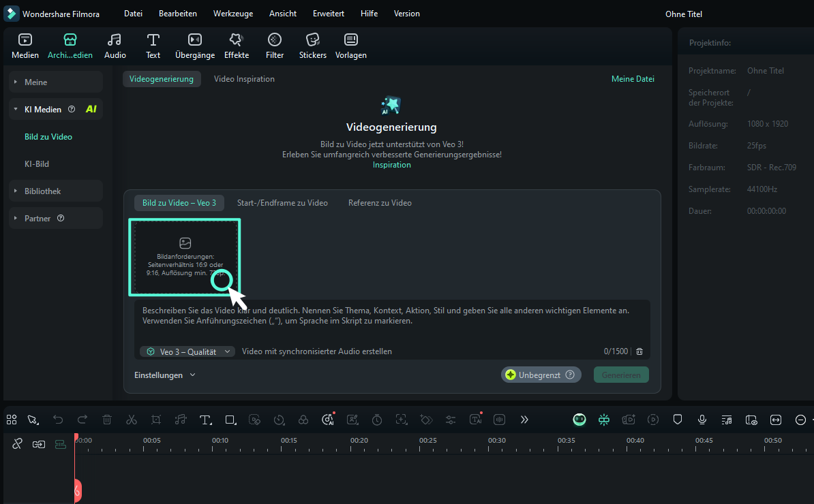Open the Bearbeiten menu
814x504 pixels.
(x=177, y=14)
